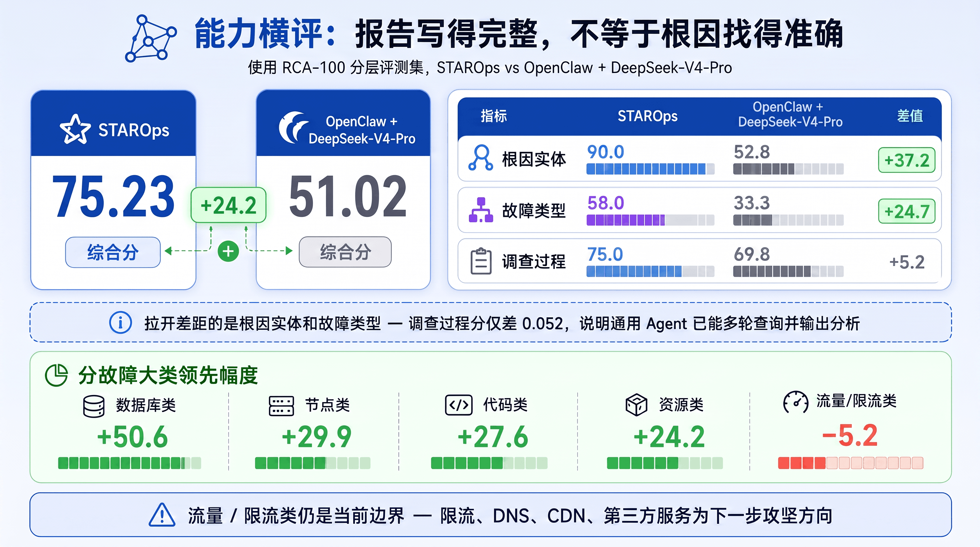Viewport: 980px width, 547px height.
Task: Click the green bar under +50.6
Action: pyautogui.click(x=129, y=463)
